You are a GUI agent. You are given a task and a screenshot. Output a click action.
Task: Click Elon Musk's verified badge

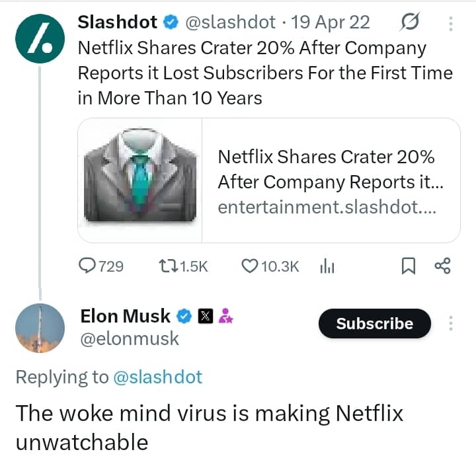coord(184,317)
